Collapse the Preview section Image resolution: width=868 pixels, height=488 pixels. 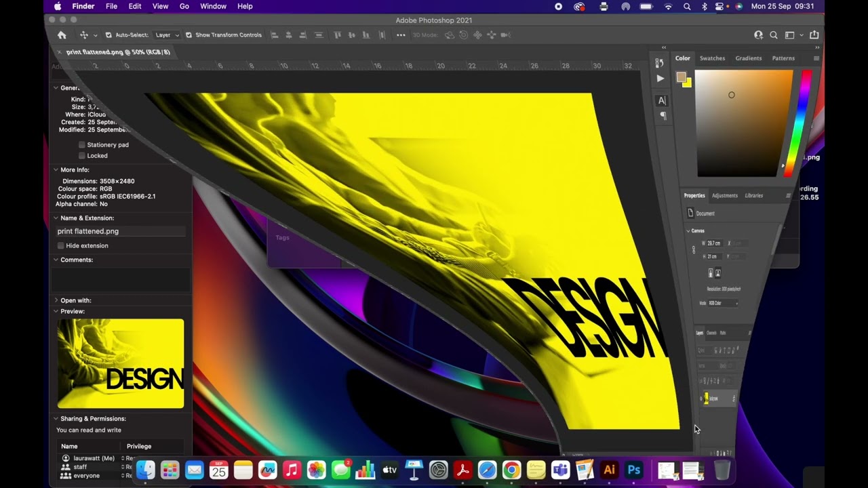click(56, 312)
